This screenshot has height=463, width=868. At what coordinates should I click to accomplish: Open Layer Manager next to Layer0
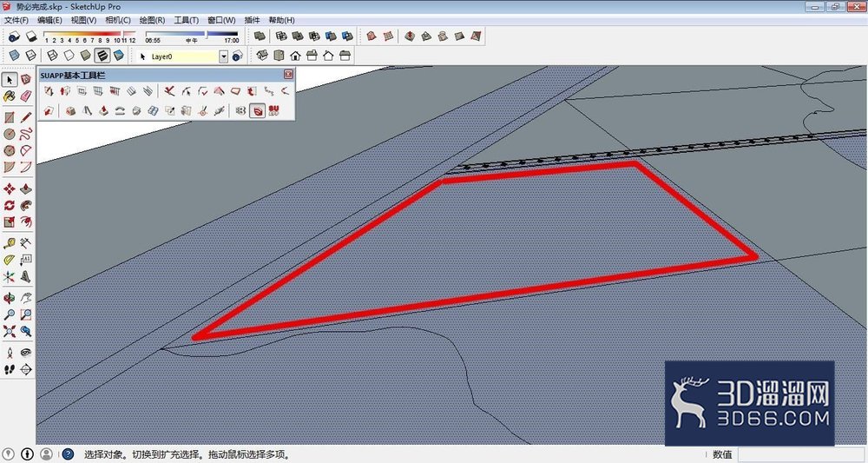238,56
